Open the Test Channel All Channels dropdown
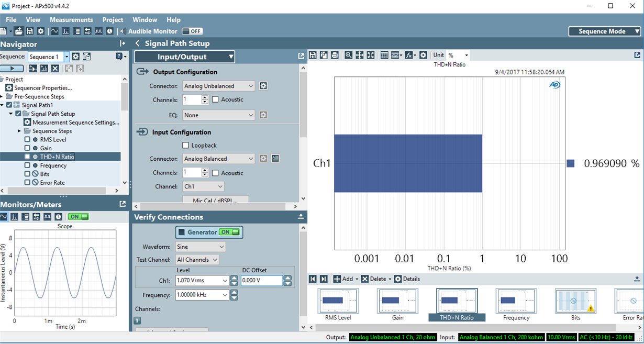 click(197, 260)
